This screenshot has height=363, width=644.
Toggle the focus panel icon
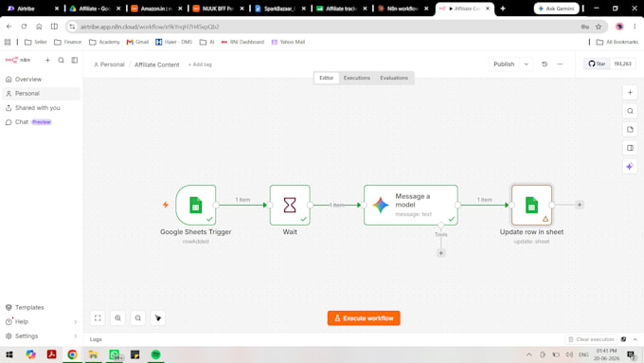coord(630,148)
